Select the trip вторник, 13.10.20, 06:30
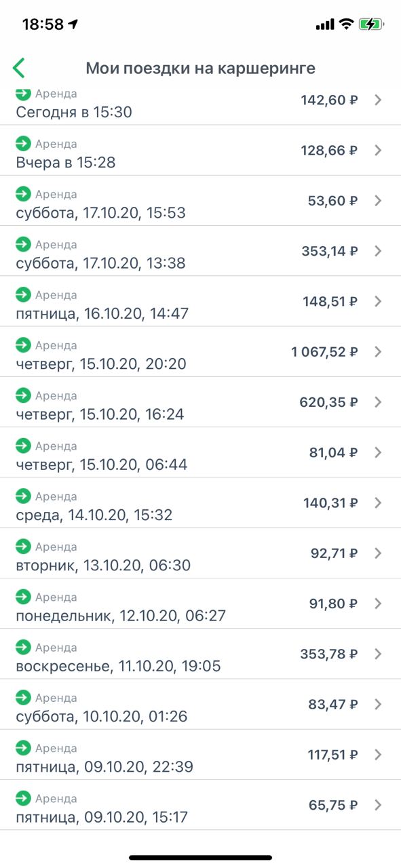Viewport: 401px width, 868px height. point(200,553)
